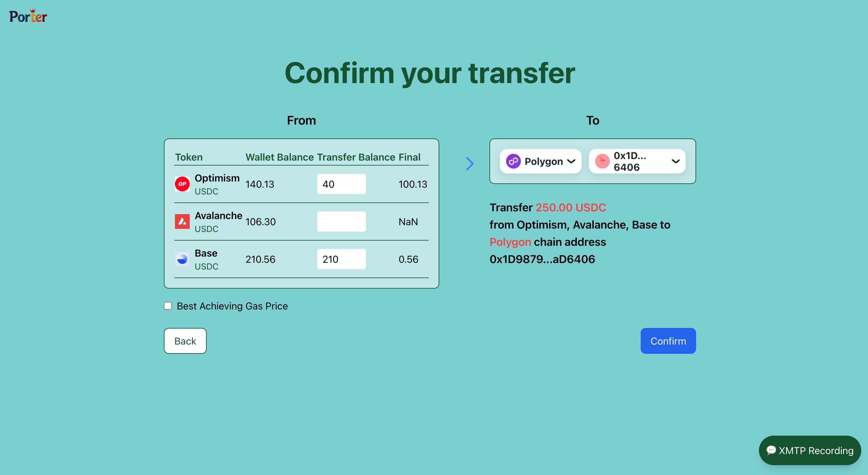
Task: Click the Confirm transfer button
Action: 668,341
